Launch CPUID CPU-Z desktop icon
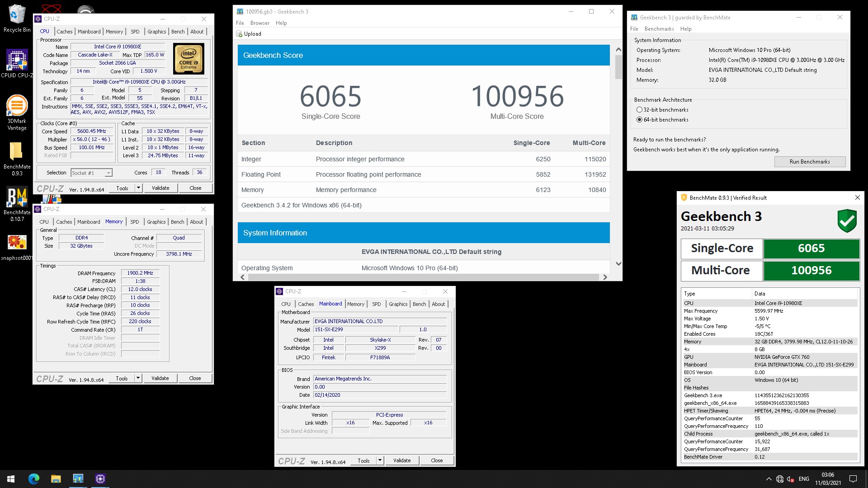868x488 pixels. tap(17, 64)
